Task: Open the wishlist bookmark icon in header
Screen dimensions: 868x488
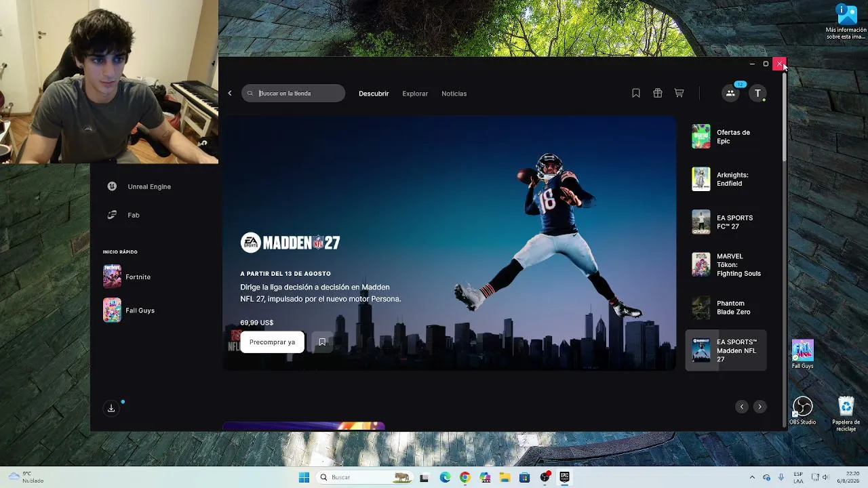Action: 636,94
